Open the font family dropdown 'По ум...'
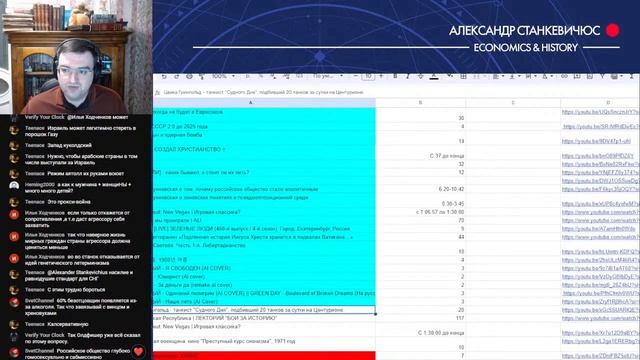The height and width of the screenshot is (360, 640). 327,76
